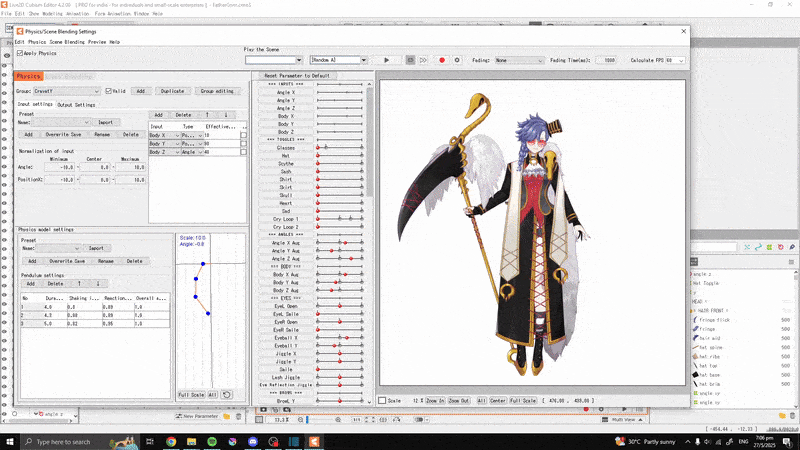This screenshot has width=800, height=450.
Task: Open the Body Z type Angle dropdown
Action: click(x=192, y=152)
